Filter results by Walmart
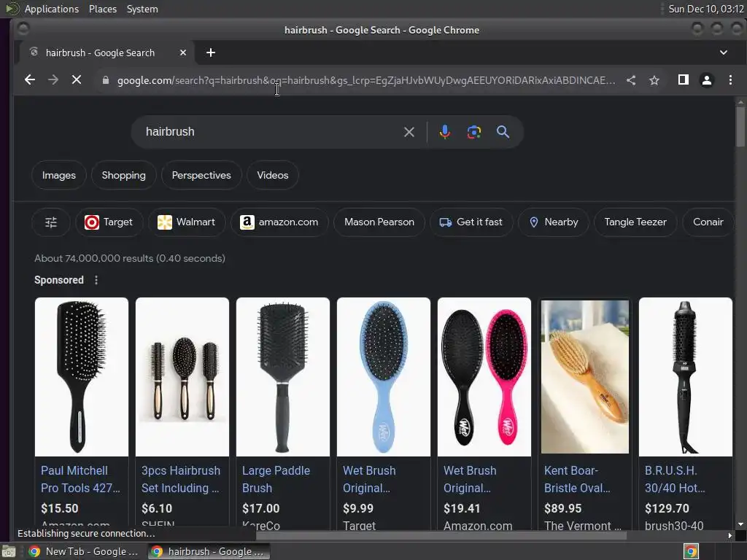 [x=186, y=222]
